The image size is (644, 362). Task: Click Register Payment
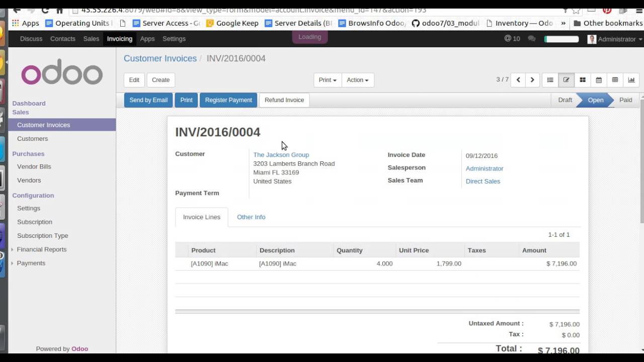pos(228,100)
